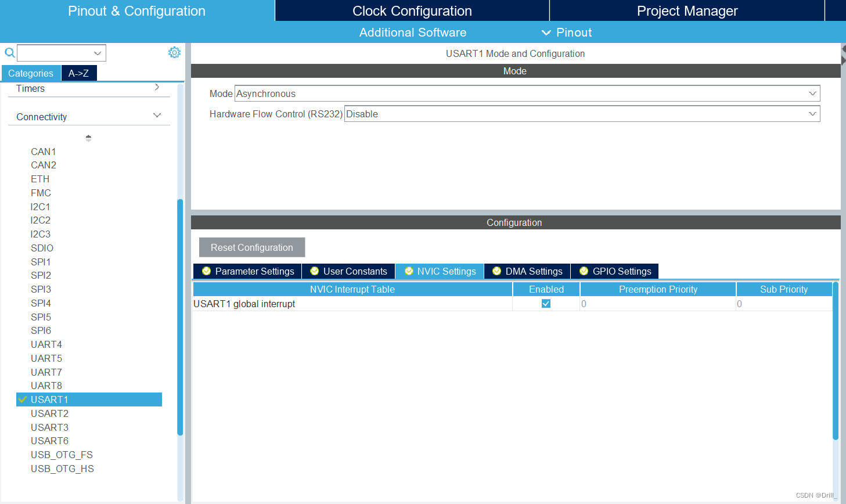Viewport: 846px width, 504px height.
Task: Open the Pinout dropdown menu
Action: coord(567,33)
